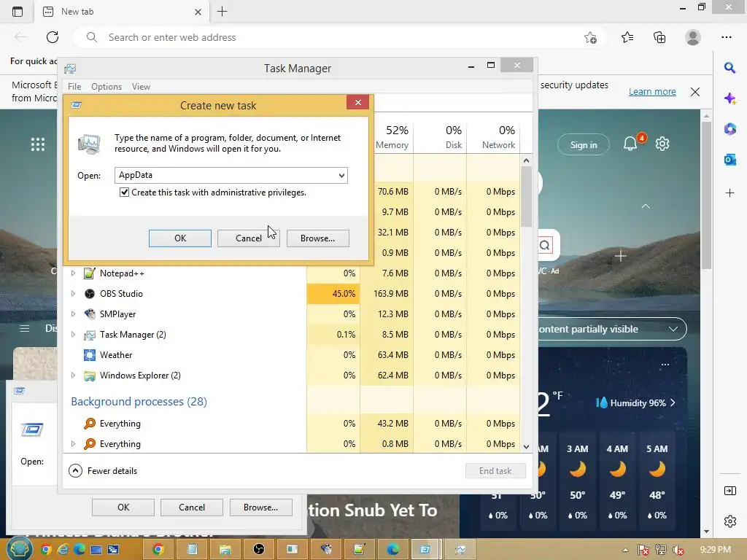Open sidebar settings gear at bottom right
The width and height of the screenshot is (747, 560).
pos(729,521)
